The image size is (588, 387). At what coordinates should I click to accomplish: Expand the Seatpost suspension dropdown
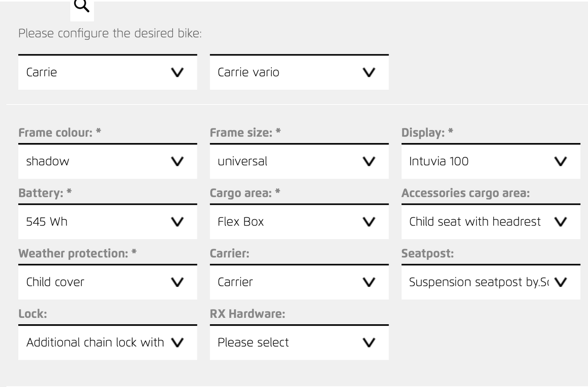tap(490, 282)
